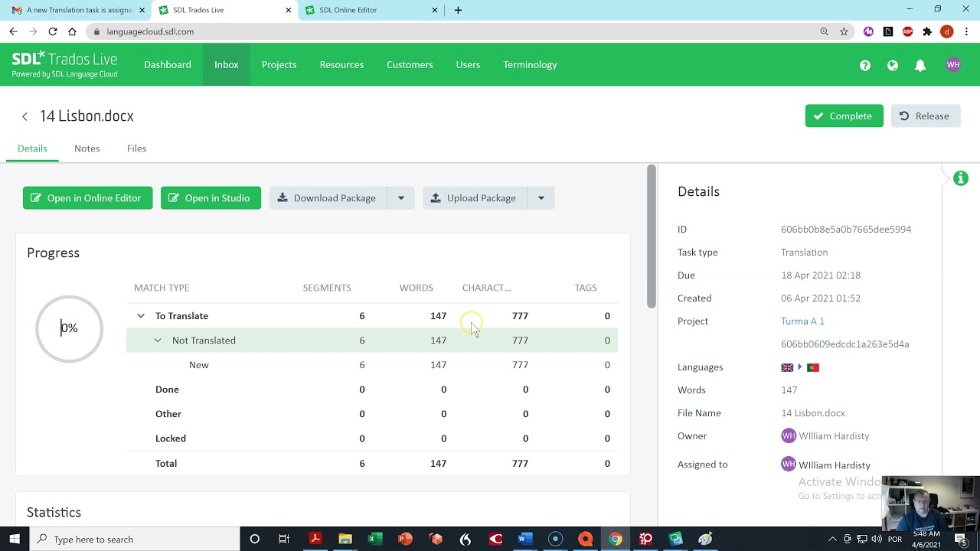Open Excel from the taskbar
This screenshot has width=980, height=551.
[374, 539]
